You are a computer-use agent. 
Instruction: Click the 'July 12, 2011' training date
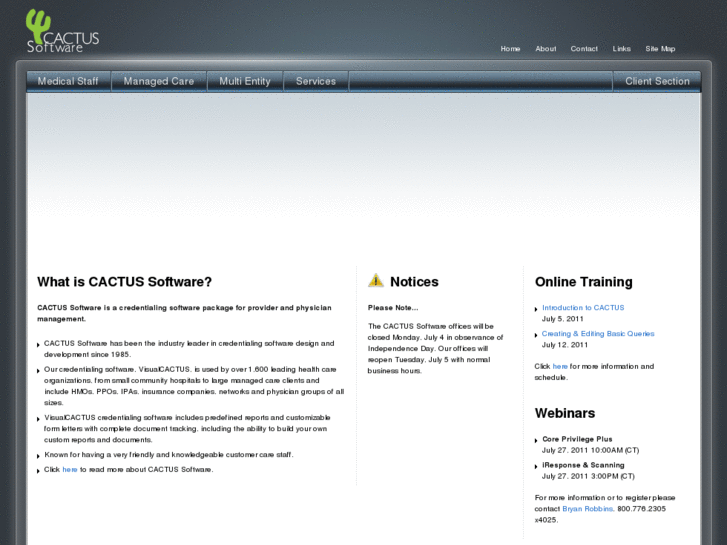[565, 345]
